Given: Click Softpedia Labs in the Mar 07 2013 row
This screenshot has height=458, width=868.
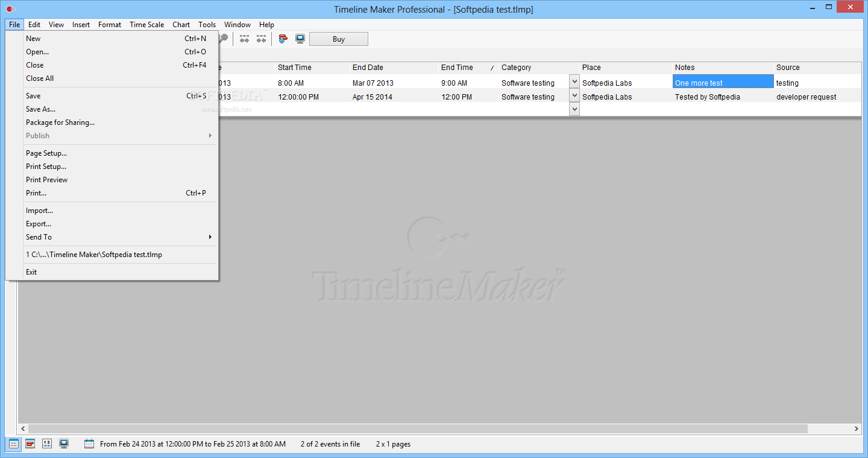Looking at the screenshot, I should click(x=626, y=83).
